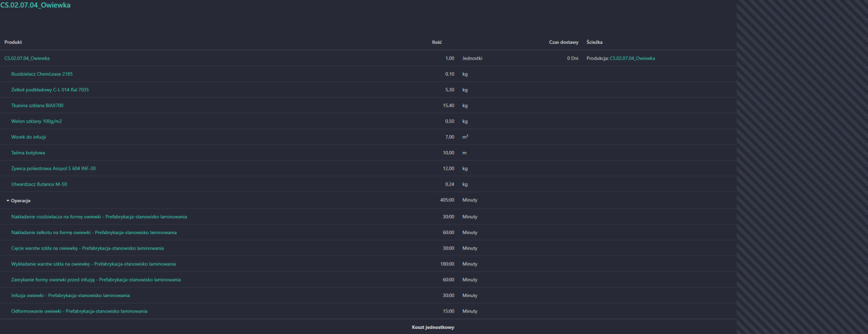Select Tkanina szklana BIAX700 component
868x334 pixels.
[37, 105]
